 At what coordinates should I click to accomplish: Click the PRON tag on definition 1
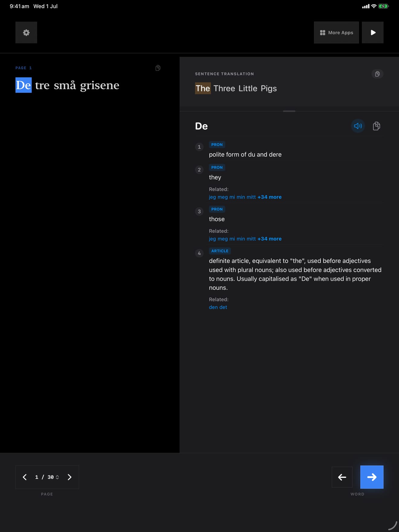[217, 144]
